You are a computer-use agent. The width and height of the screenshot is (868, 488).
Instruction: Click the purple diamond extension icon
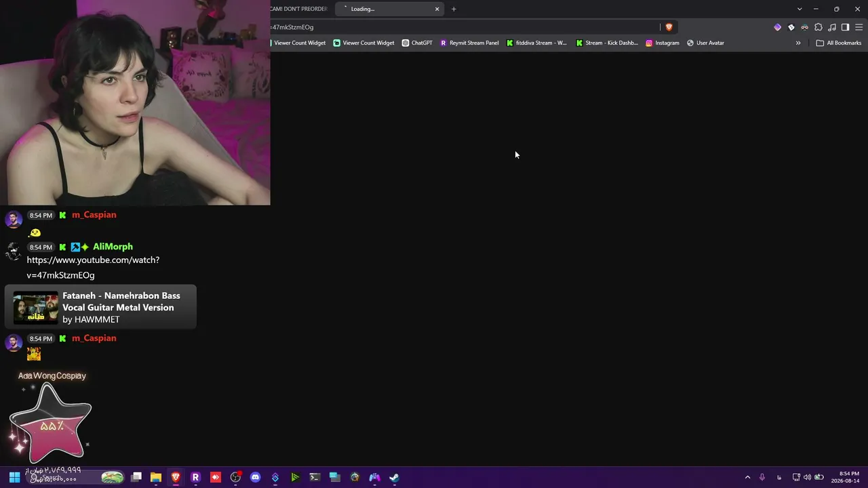(x=777, y=27)
